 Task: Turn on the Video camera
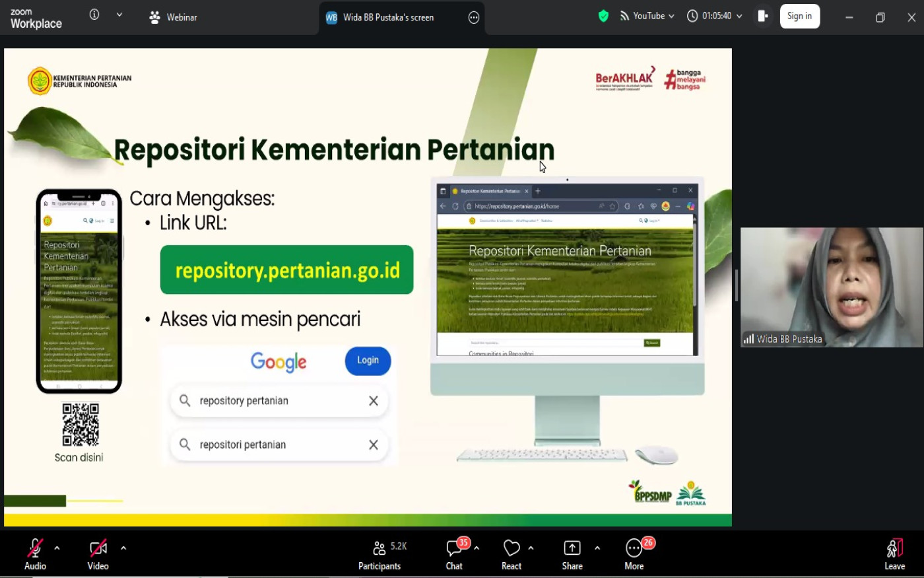[x=98, y=554]
